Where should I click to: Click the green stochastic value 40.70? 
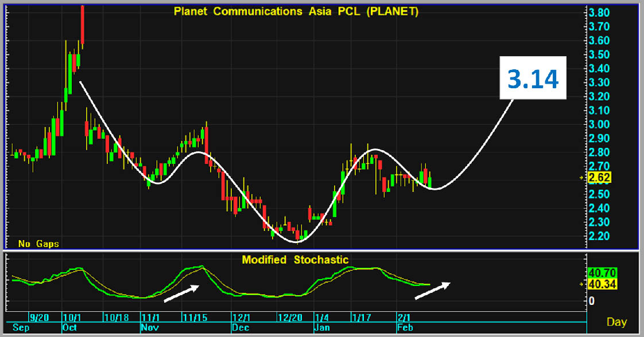602,273
